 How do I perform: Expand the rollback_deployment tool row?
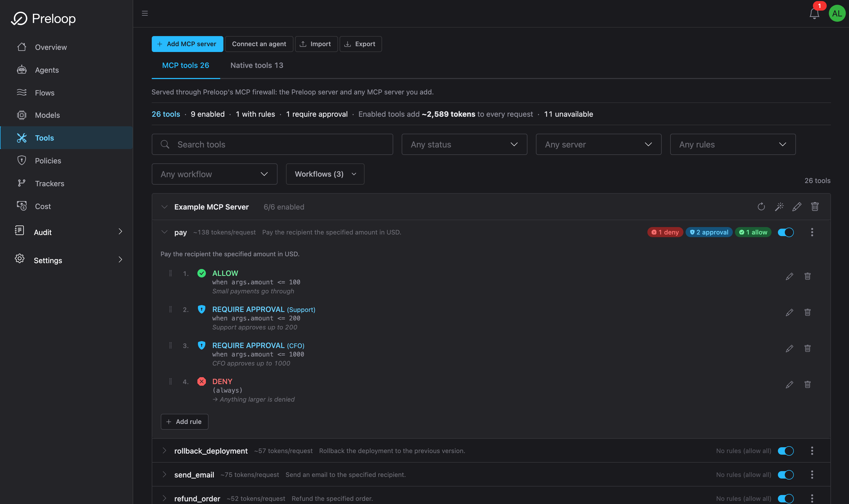(x=164, y=451)
